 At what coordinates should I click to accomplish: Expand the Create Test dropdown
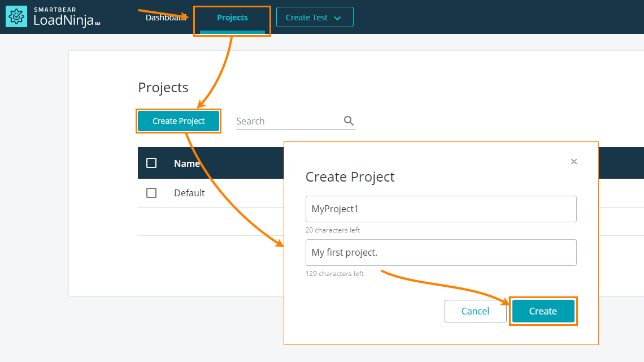315,18
